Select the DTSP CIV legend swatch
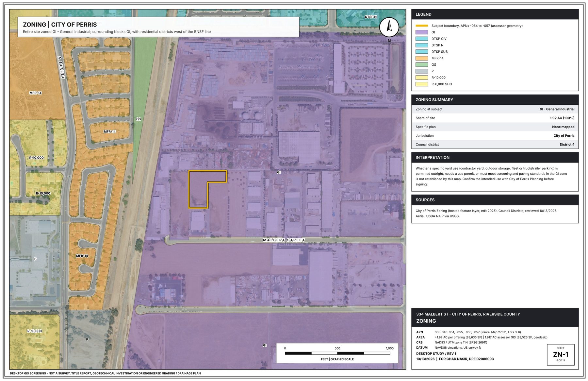Screen dimensions: 588x381 tap(422, 39)
